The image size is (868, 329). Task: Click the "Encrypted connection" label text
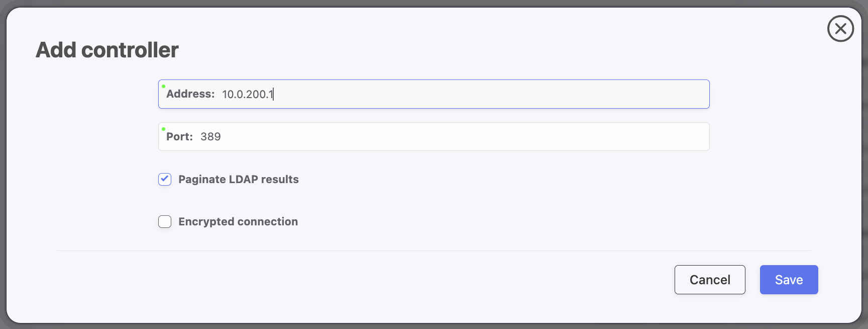[238, 222]
